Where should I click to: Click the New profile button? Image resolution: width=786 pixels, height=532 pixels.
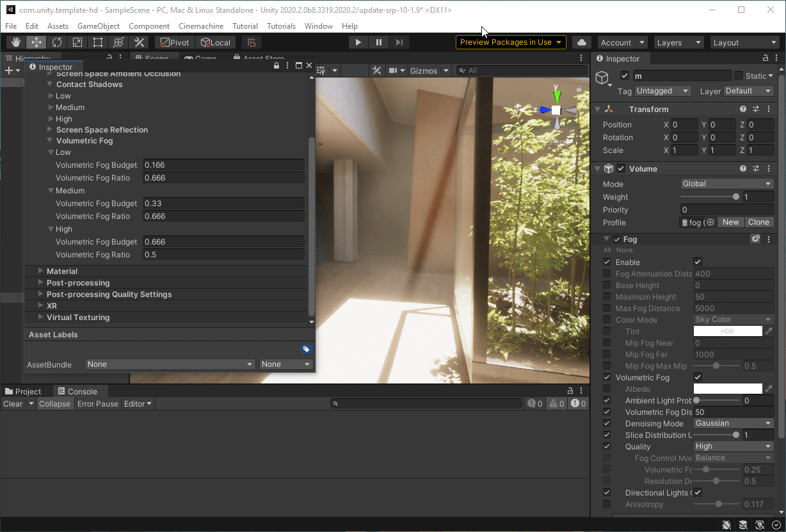click(730, 222)
